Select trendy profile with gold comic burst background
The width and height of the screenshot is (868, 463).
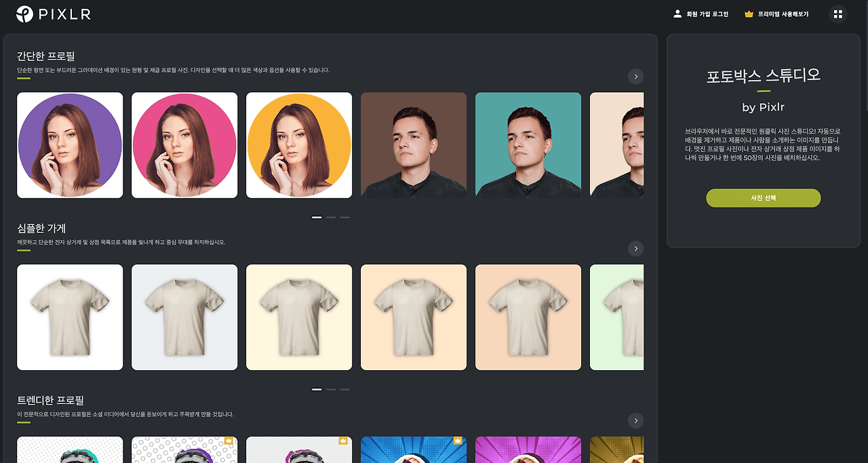[616, 449]
